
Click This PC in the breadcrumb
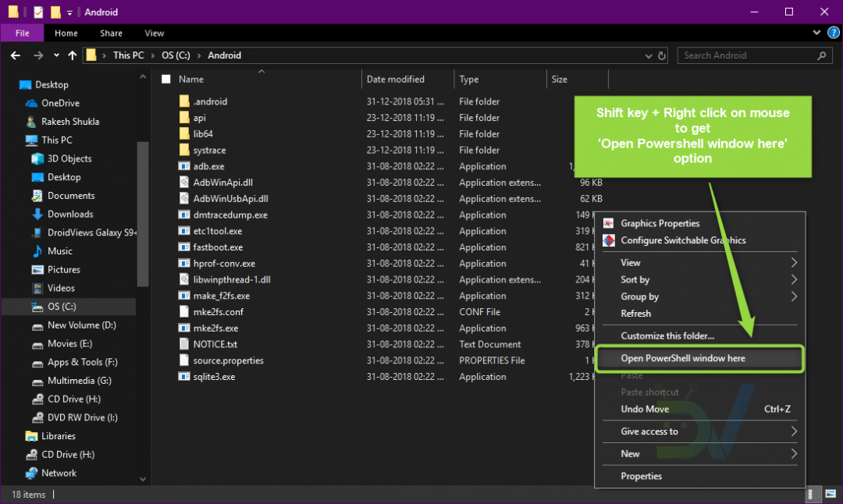point(129,55)
